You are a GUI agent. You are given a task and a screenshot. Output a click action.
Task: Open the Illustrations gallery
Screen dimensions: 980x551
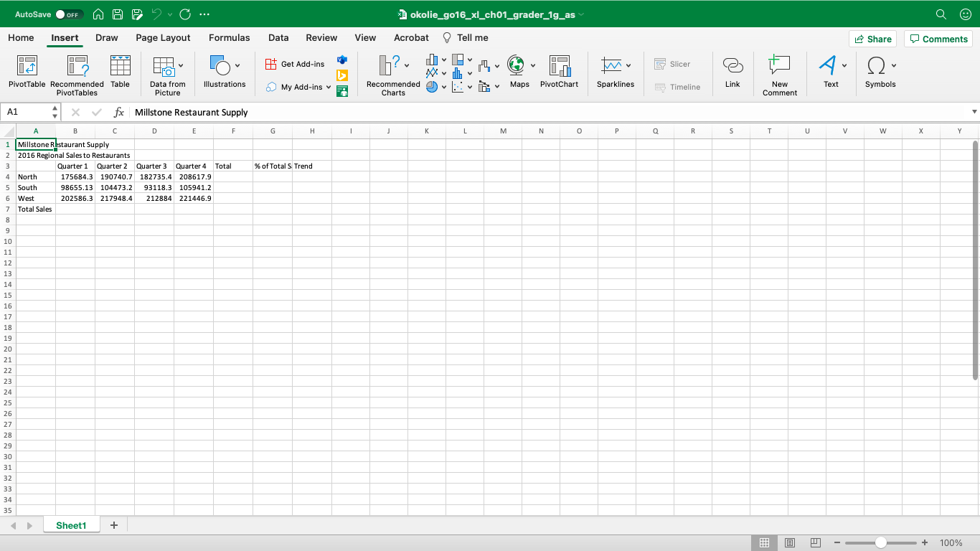coord(225,72)
